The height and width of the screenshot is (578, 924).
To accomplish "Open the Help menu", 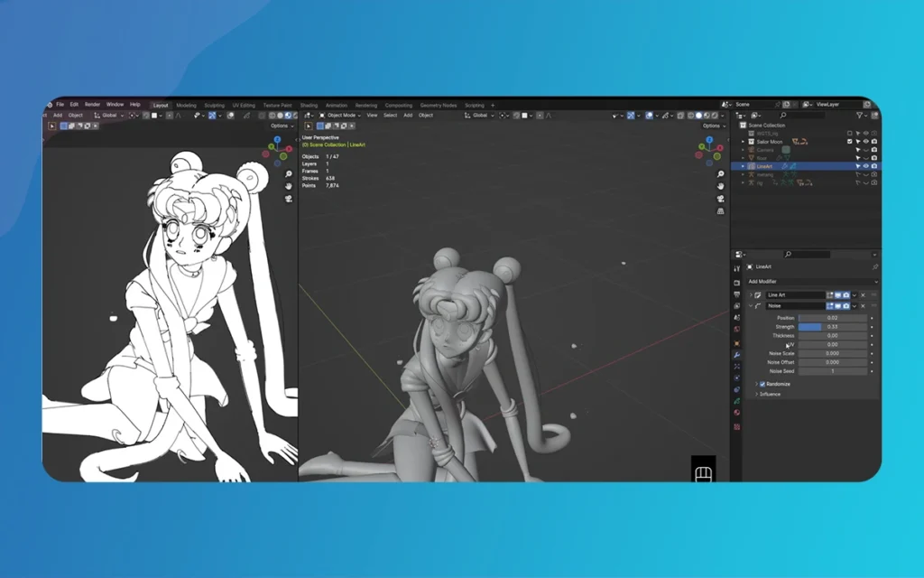I will point(135,105).
